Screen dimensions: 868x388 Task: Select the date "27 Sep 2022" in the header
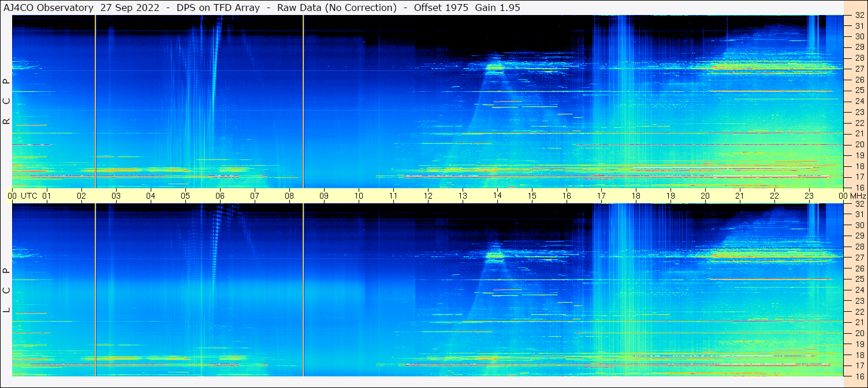point(131,8)
